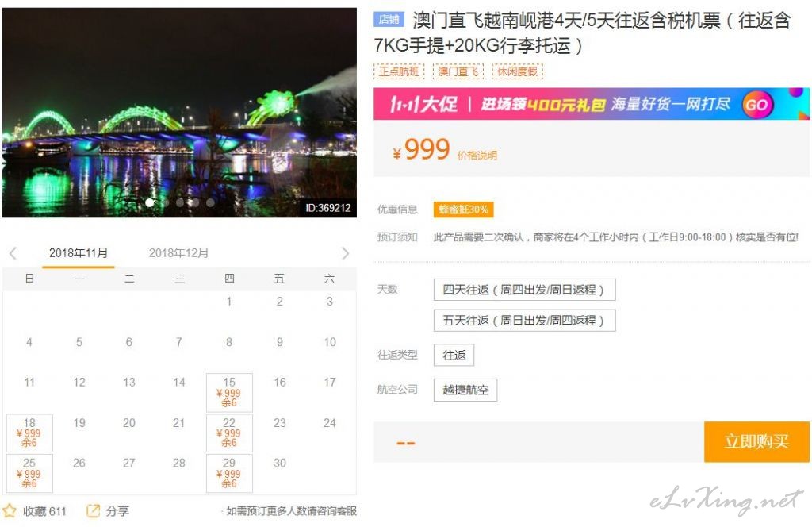Select November 15 priced ¥999
This screenshot has height=527, width=812.
click(x=229, y=392)
